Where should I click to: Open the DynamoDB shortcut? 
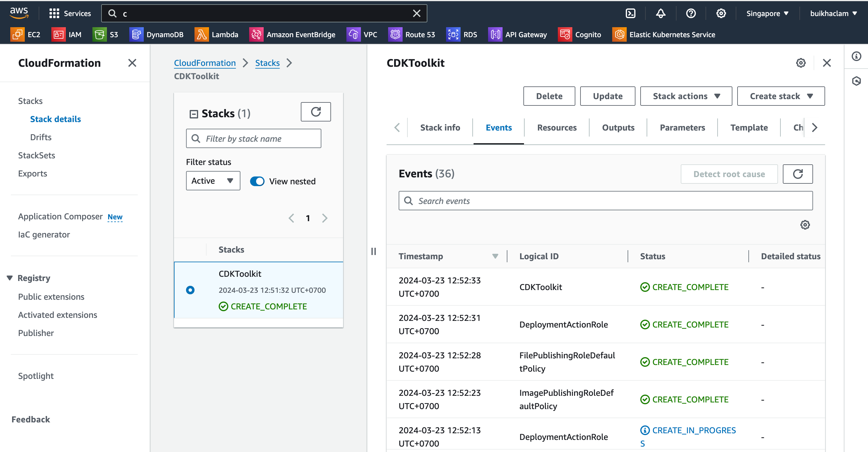point(156,34)
